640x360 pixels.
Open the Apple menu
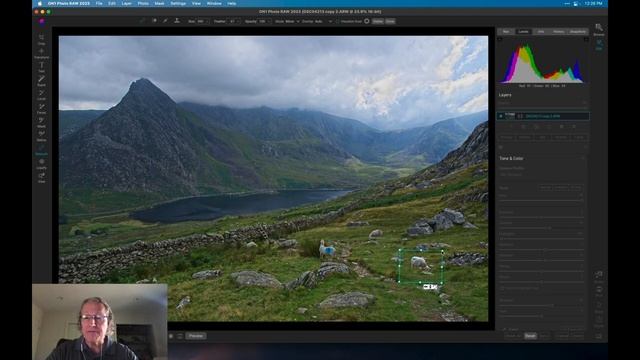[40, 3]
